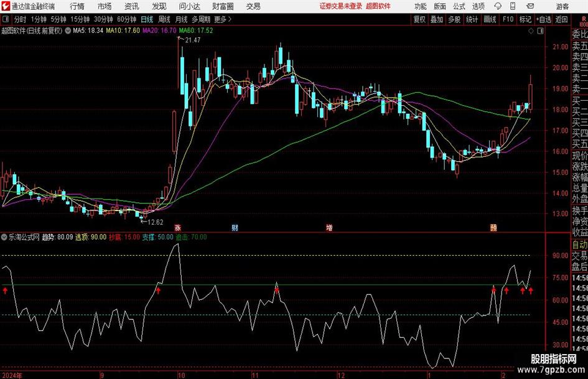The height and width of the screenshot is (379, 588).
Task: Click the 财 info marker below chart
Action: click(235, 228)
